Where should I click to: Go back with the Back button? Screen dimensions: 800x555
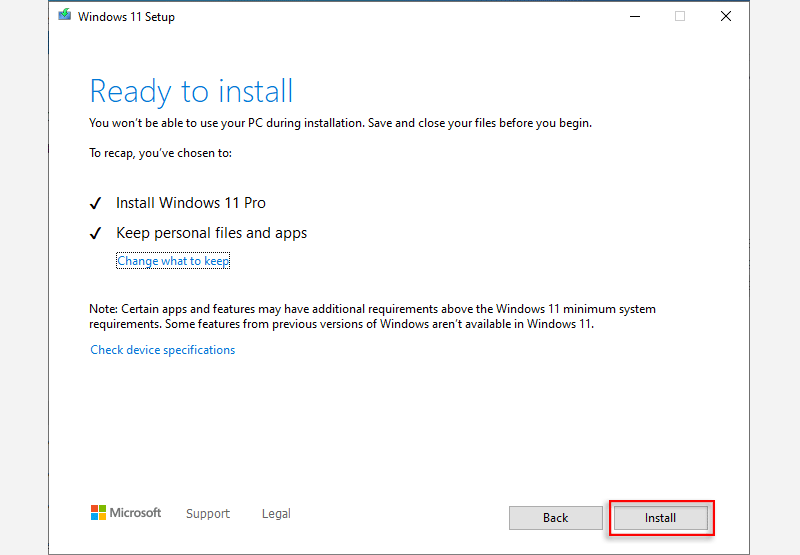pyautogui.click(x=556, y=518)
